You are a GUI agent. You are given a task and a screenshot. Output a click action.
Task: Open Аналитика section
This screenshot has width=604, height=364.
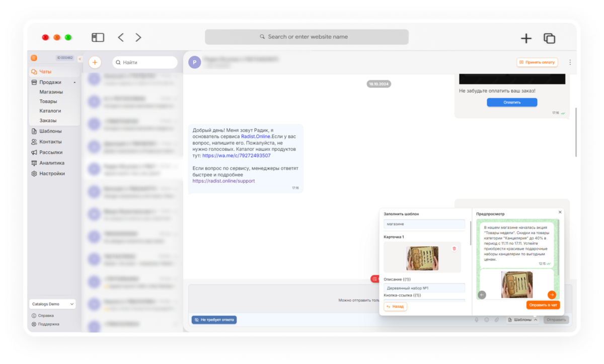(x=52, y=163)
